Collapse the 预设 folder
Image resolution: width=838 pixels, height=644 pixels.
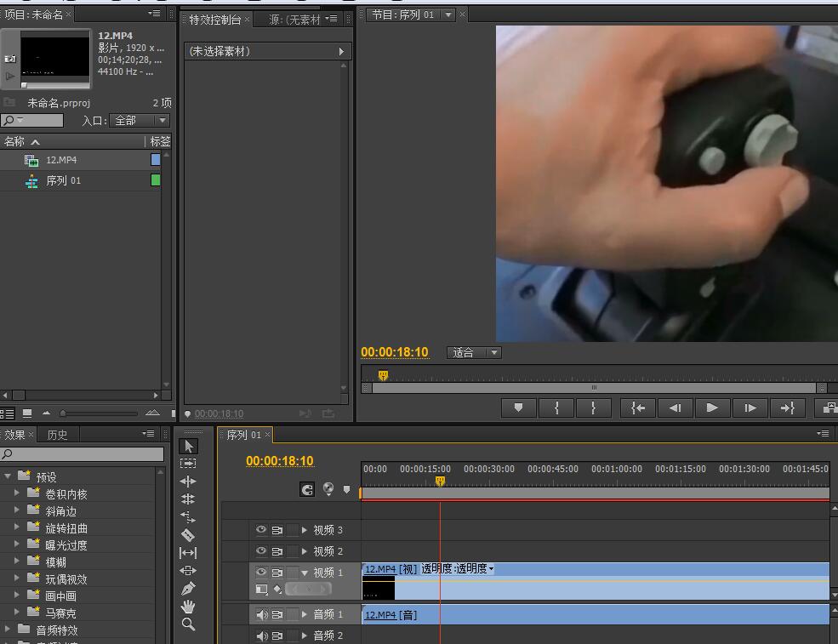click(x=8, y=476)
